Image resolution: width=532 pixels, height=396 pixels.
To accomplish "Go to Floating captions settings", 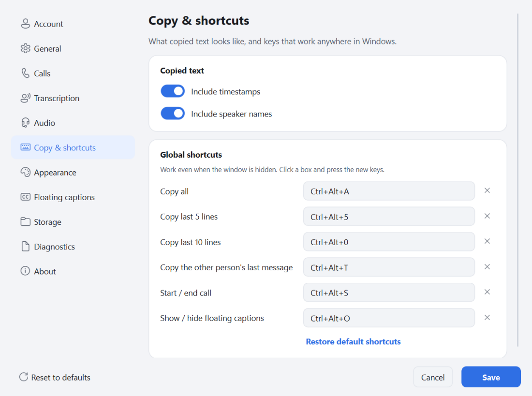I will coord(73,197).
